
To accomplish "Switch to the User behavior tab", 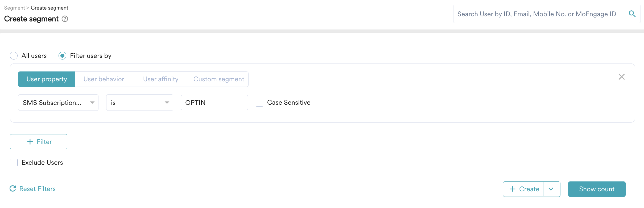I will tap(104, 79).
